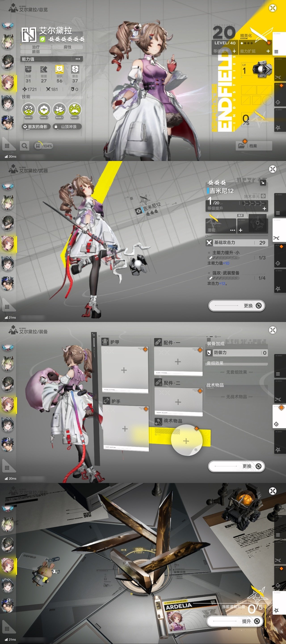This screenshot has width=286, height=644.
Task: Click the 施术单元 weapon type icon
Action: 263,196
